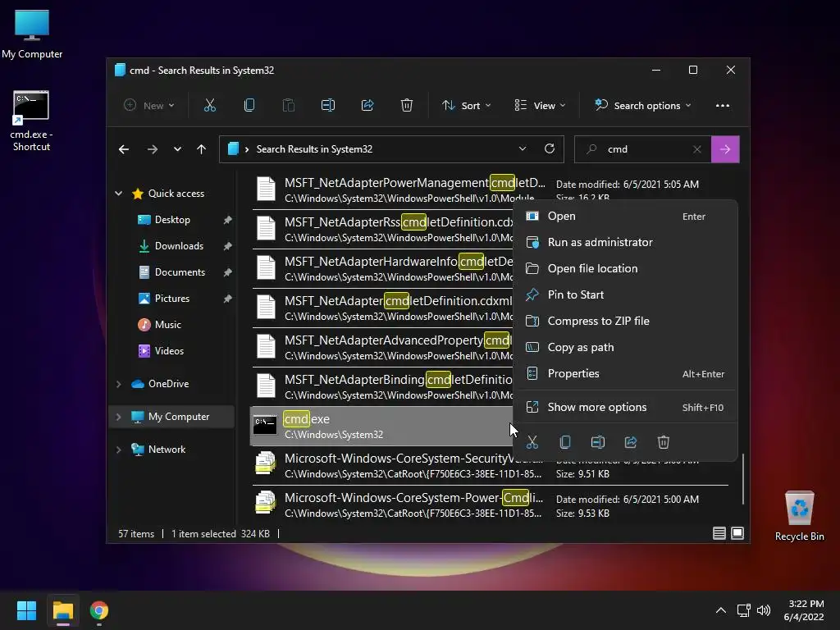The image size is (840, 630).
Task: Collapse the Quick access tree
Action: coord(118,194)
